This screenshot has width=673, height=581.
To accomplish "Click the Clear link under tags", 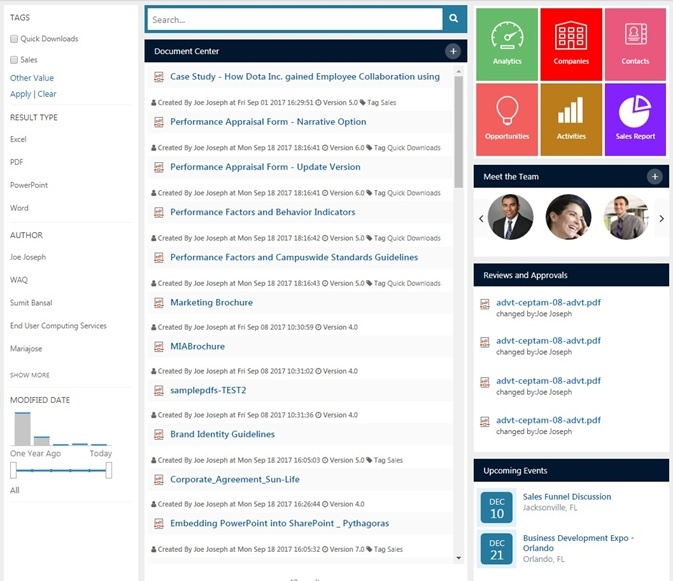I will [47, 94].
